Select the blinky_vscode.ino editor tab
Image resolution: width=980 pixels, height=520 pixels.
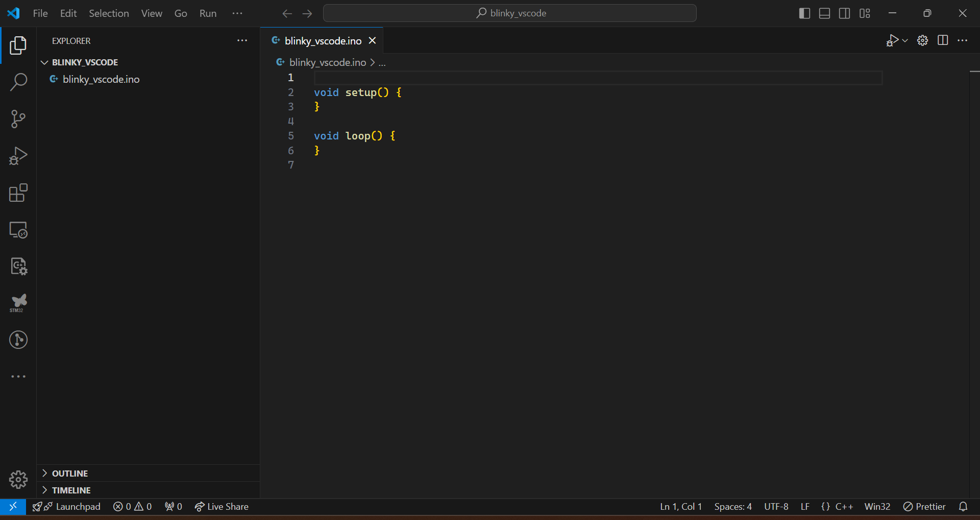pos(323,41)
